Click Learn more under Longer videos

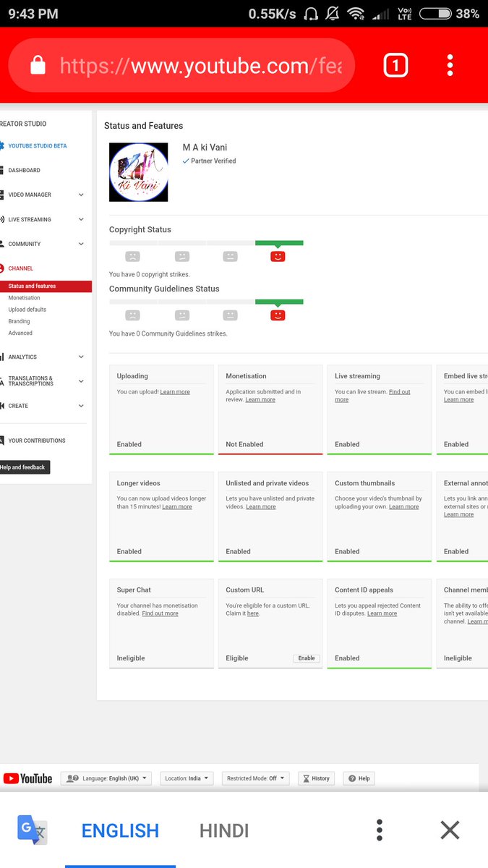(x=177, y=507)
